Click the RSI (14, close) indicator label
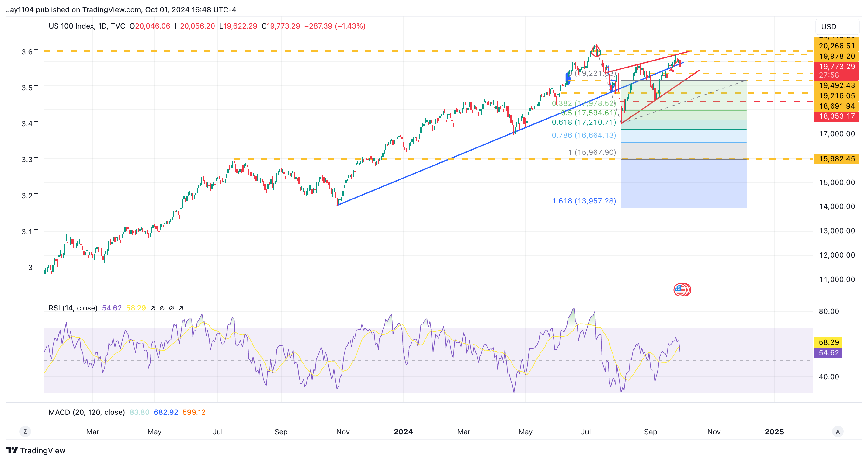The width and height of the screenshot is (868, 461). tap(73, 308)
